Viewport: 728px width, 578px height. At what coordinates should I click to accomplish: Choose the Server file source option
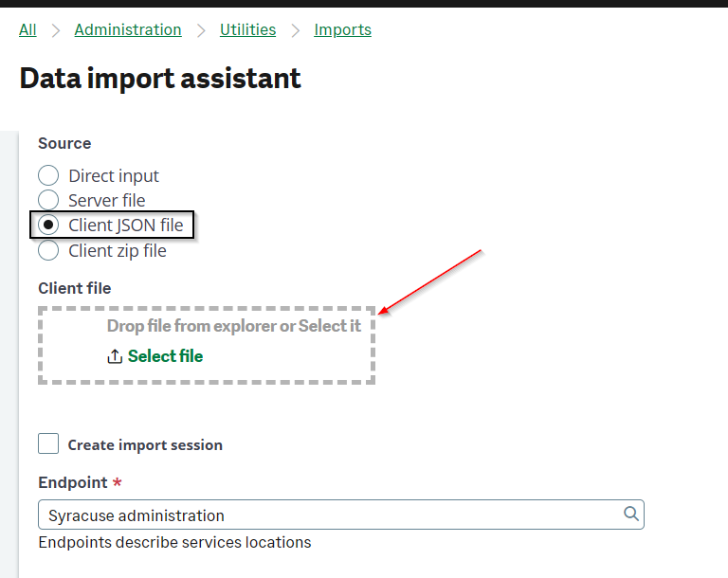[x=48, y=200]
